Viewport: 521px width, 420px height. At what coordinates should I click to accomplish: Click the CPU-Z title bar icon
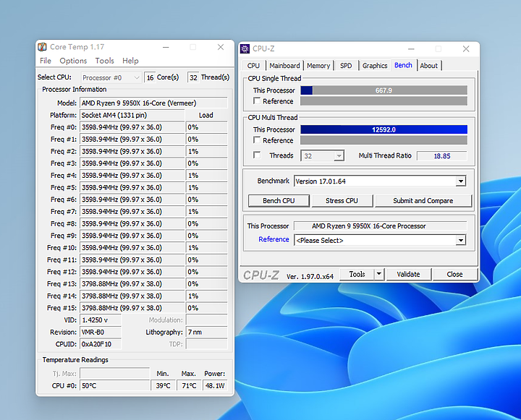pyautogui.click(x=245, y=49)
